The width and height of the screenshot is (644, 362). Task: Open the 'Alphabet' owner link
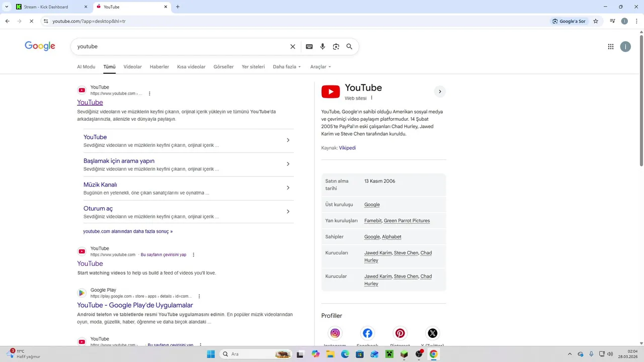point(391,237)
